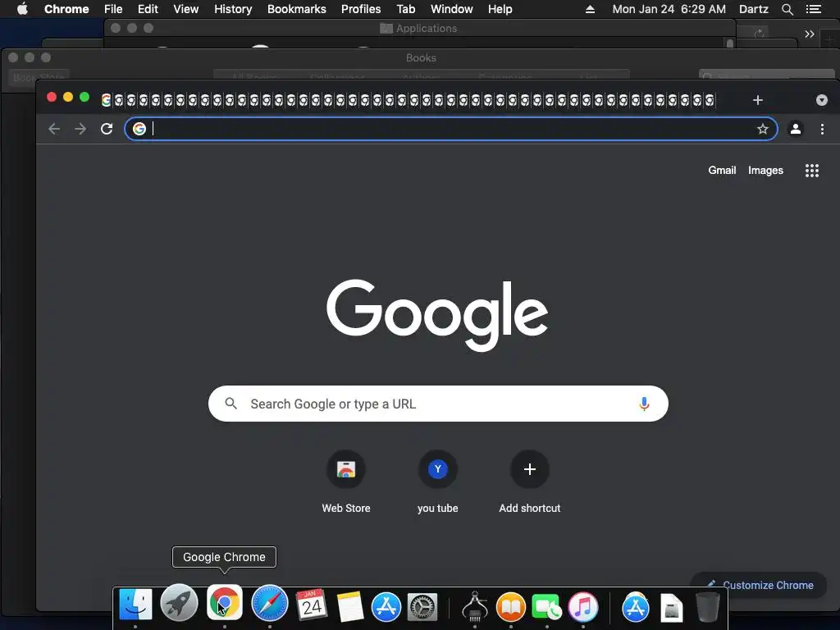Open Gmail link

pyautogui.click(x=722, y=171)
